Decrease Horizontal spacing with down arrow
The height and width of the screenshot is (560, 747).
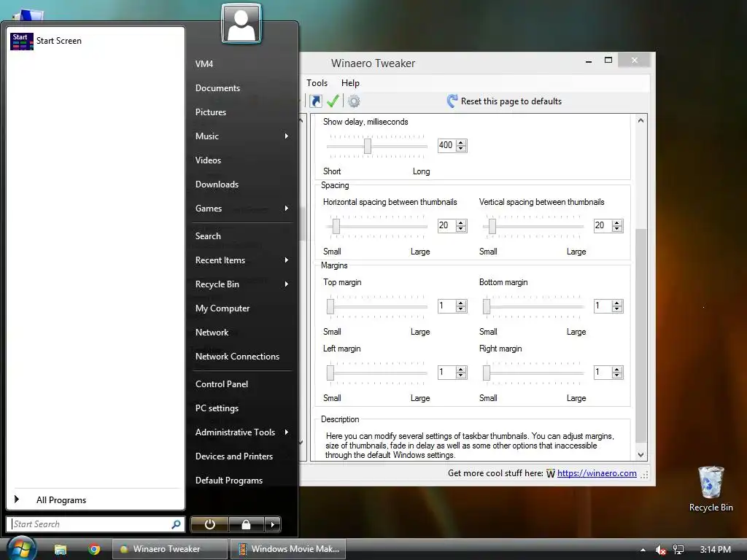pyautogui.click(x=461, y=229)
